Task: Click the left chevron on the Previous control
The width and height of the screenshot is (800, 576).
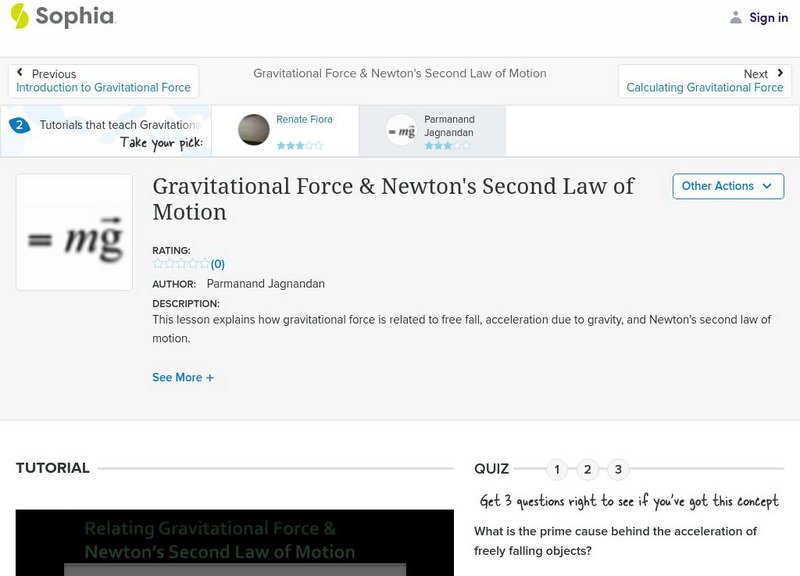Action: click(x=18, y=72)
